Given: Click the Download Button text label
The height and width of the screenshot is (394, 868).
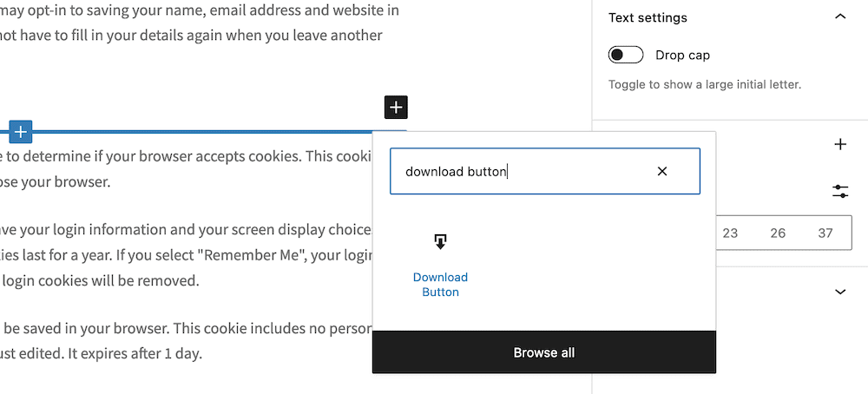Looking at the screenshot, I should [x=441, y=285].
